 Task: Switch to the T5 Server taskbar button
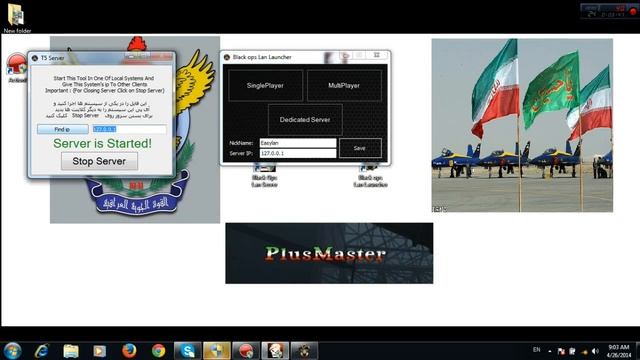[275, 351]
